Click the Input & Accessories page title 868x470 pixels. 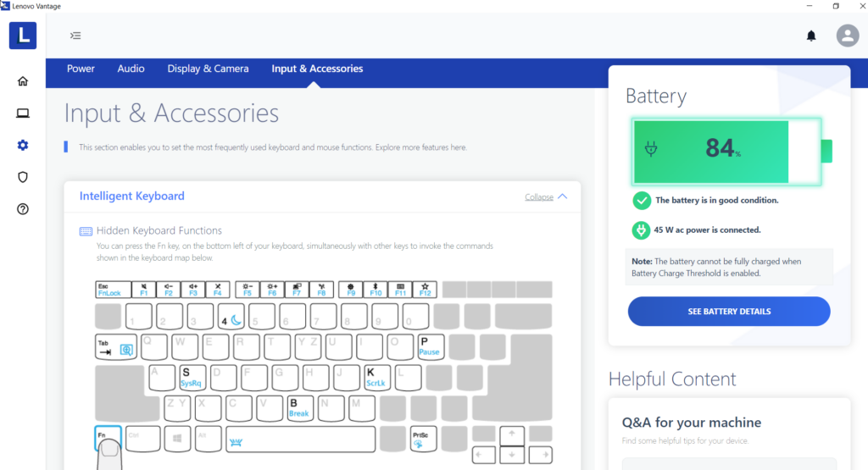coord(171,113)
